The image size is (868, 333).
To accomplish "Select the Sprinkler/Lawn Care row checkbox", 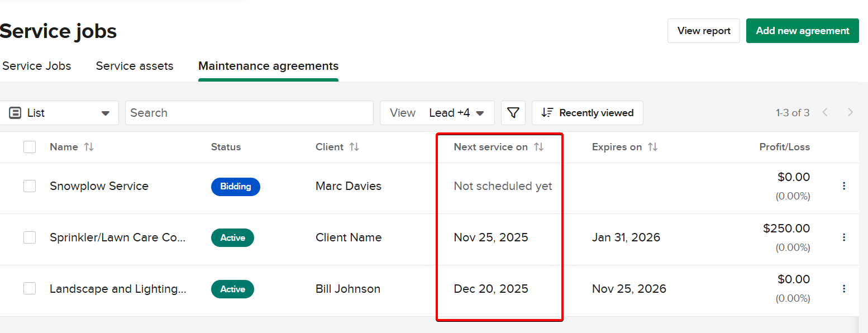I will pyautogui.click(x=30, y=237).
